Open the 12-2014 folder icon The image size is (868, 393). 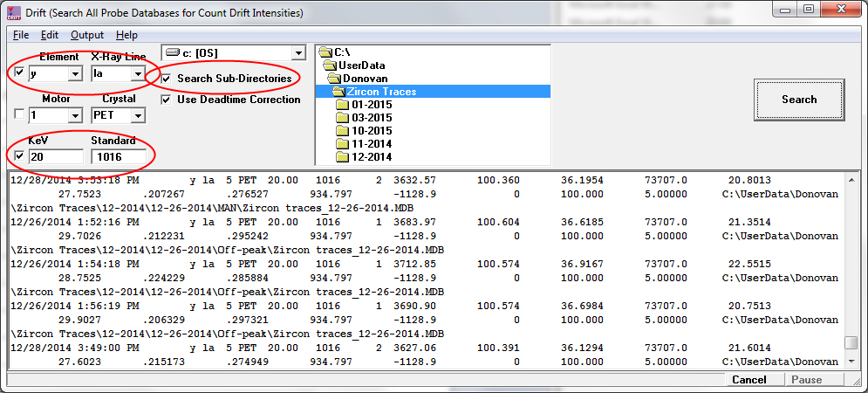[x=342, y=157]
